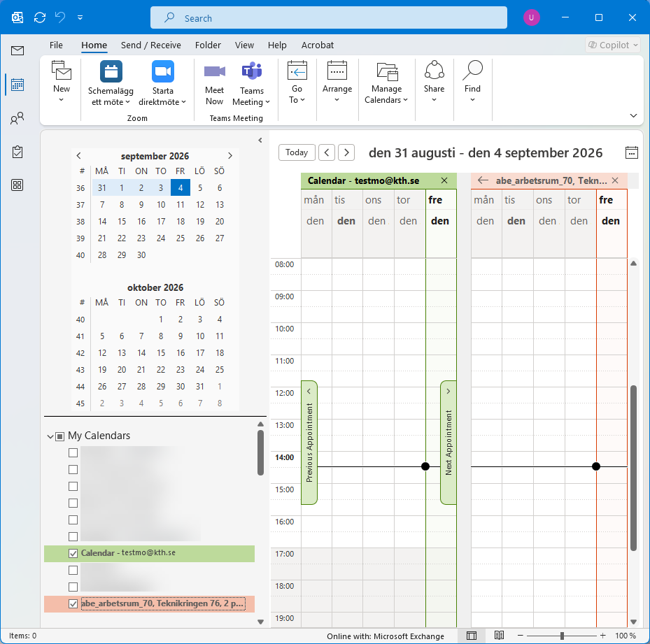Collapse My Calendars group
The image size is (650, 644).
[50, 436]
